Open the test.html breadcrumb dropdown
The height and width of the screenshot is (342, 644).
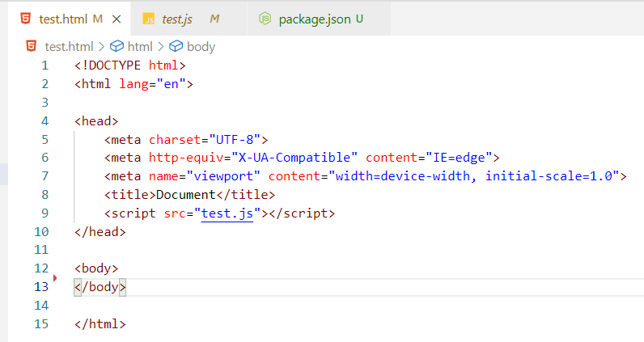click(x=69, y=46)
